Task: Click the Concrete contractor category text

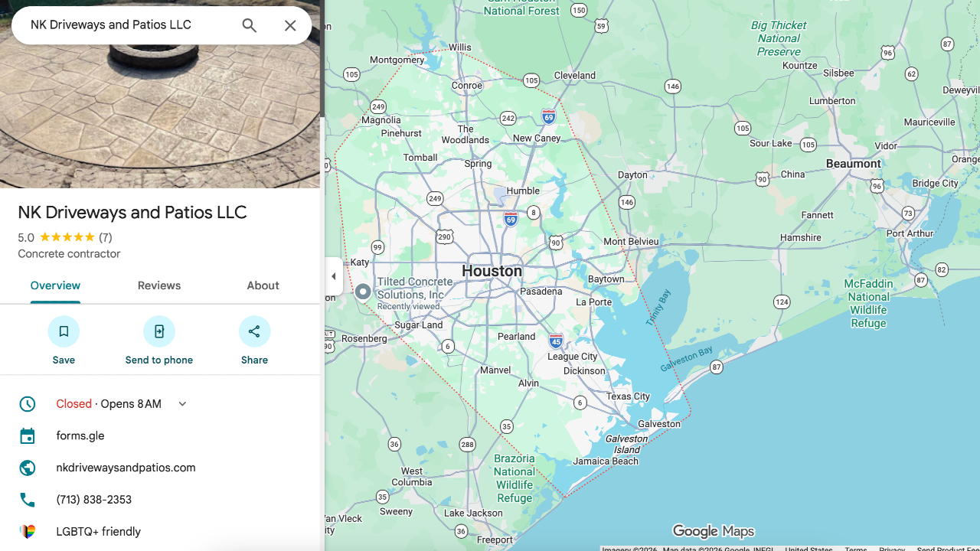Action: click(x=70, y=254)
